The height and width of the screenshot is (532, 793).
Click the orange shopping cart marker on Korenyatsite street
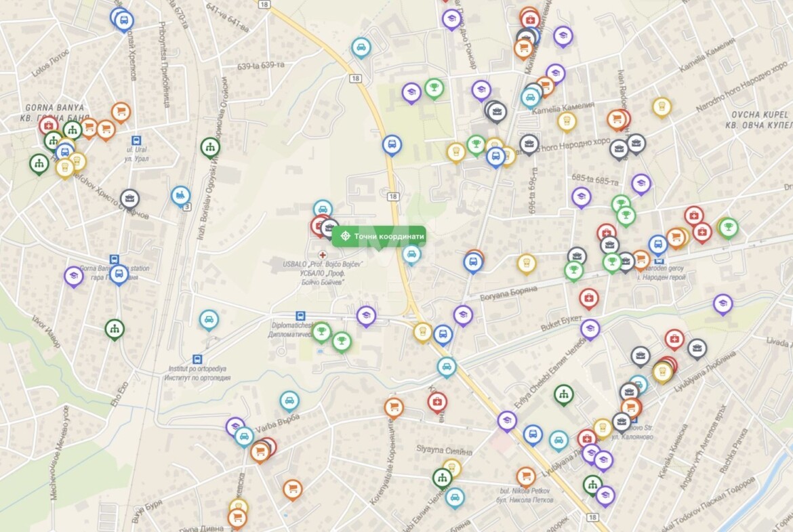click(x=394, y=407)
